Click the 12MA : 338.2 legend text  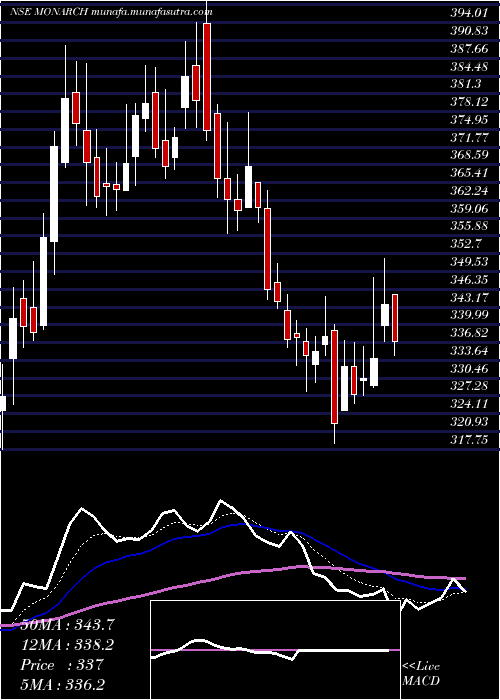(67, 645)
